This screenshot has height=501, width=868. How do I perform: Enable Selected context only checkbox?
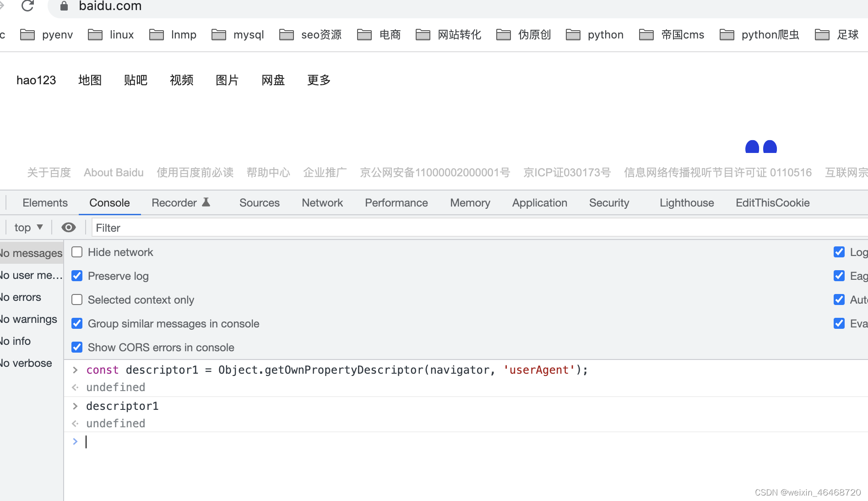click(x=77, y=300)
